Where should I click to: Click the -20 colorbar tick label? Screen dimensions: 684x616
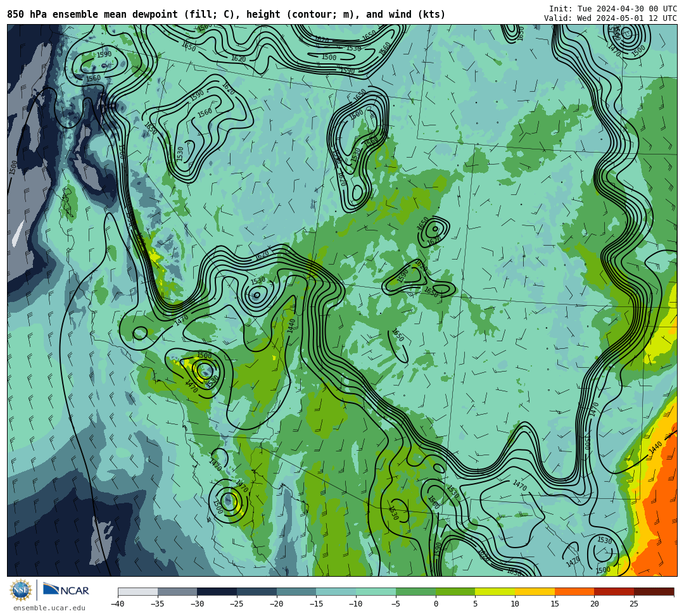[277, 604]
